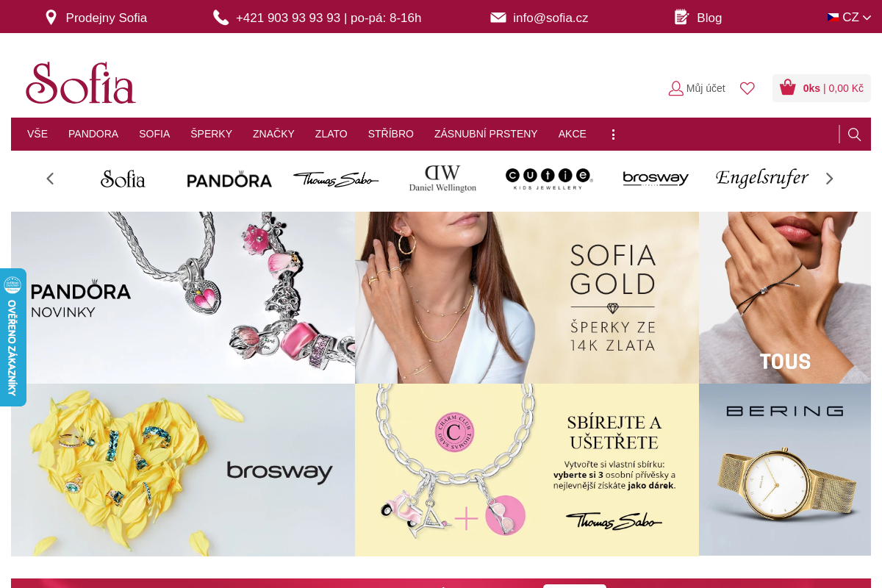
Task: Click the info@sofia.cz email link
Action: click(551, 18)
